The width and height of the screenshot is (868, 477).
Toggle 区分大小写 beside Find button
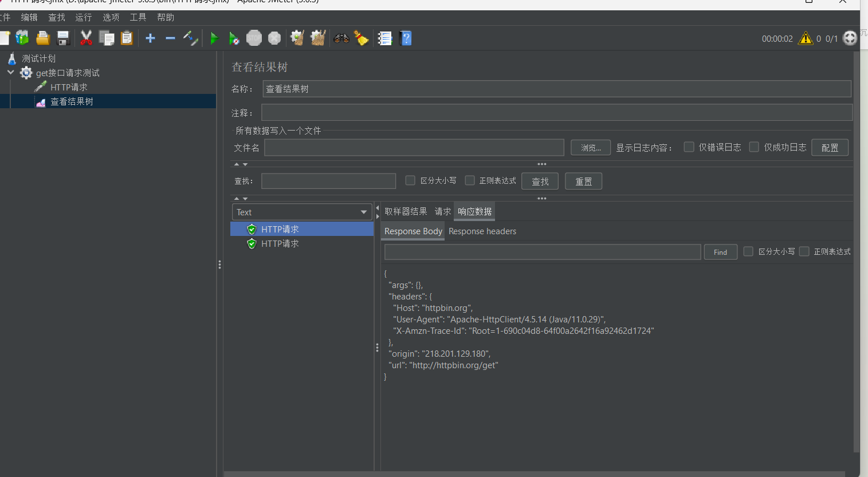(748, 251)
